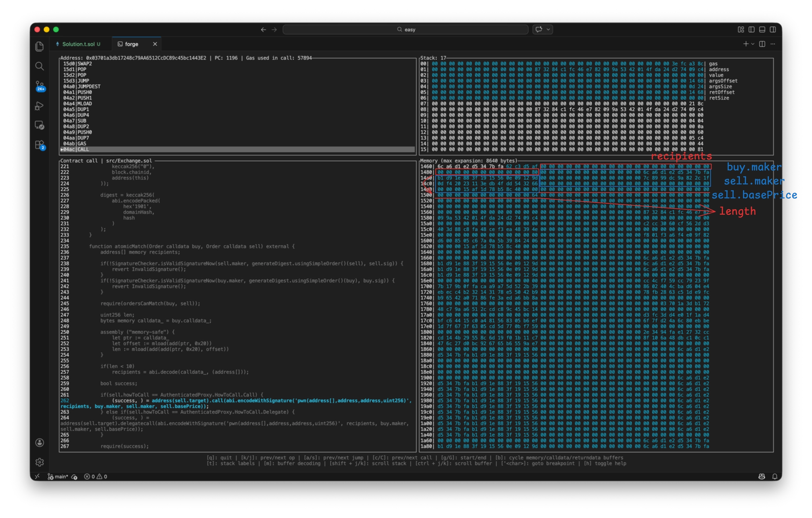Open the Run and Debug view
This screenshot has height=518, width=812.
[x=39, y=106]
